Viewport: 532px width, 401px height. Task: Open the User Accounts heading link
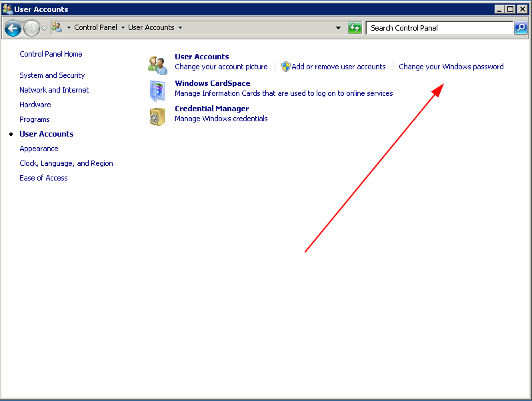(202, 57)
